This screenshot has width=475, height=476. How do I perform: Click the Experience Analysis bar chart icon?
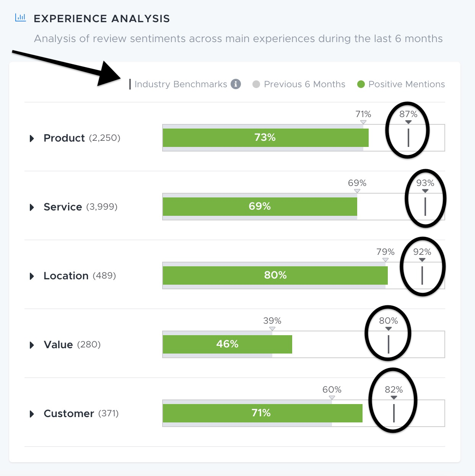tap(20, 18)
